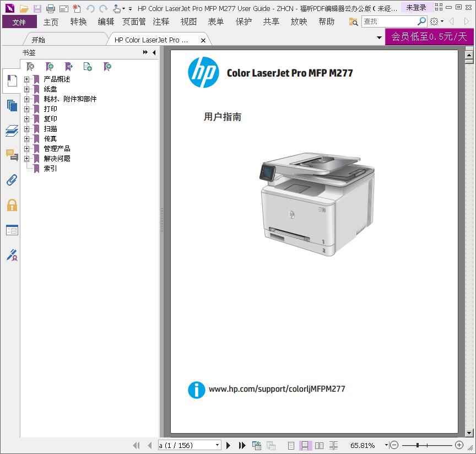Expand the 传真 bookmark

(26, 139)
